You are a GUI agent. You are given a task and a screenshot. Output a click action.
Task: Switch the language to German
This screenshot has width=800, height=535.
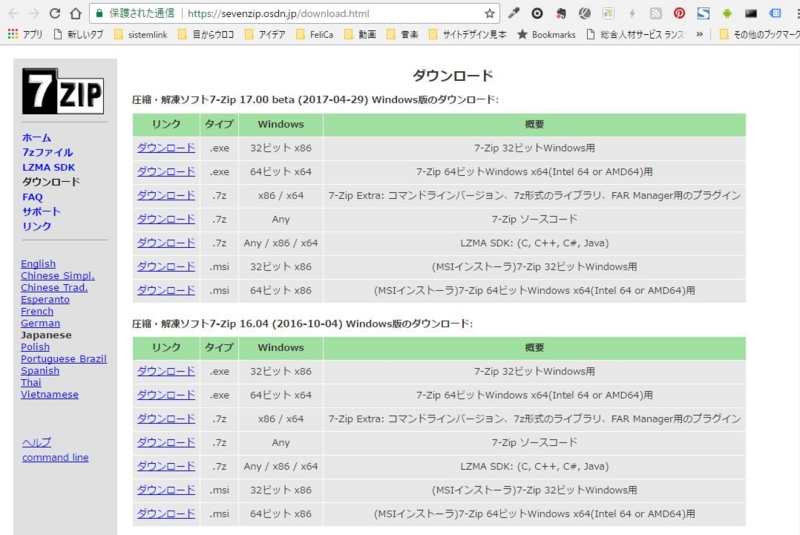[x=40, y=323]
